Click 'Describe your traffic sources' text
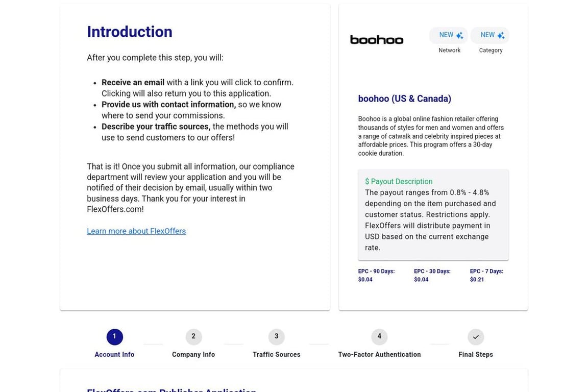The width and height of the screenshot is (588, 392). coord(156,127)
